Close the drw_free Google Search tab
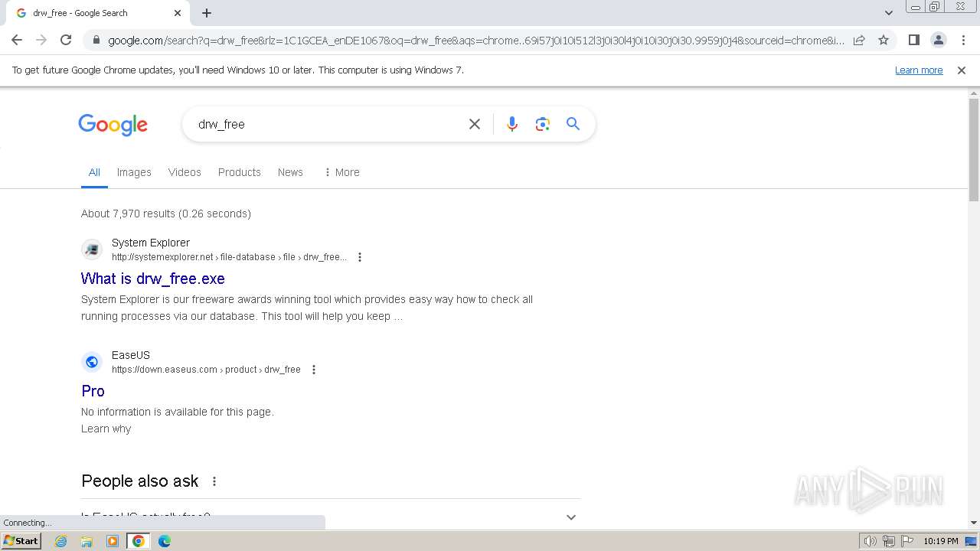The height and width of the screenshot is (551, 980). tap(178, 13)
